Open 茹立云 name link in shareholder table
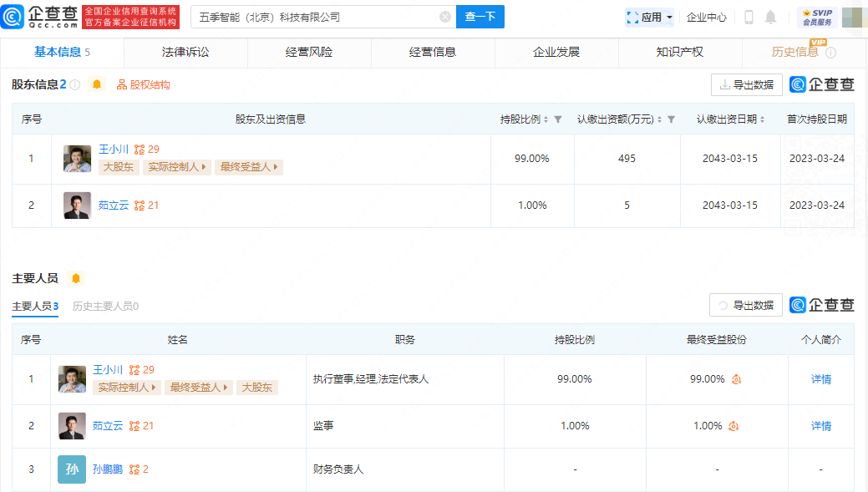The height and width of the screenshot is (492, 868). click(x=114, y=205)
